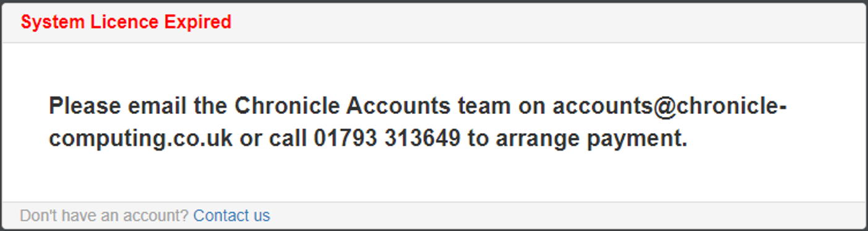Image resolution: width=868 pixels, height=231 pixels.
Task: Click the words Chronicle Accounts team
Action: pyautogui.click(x=372, y=107)
